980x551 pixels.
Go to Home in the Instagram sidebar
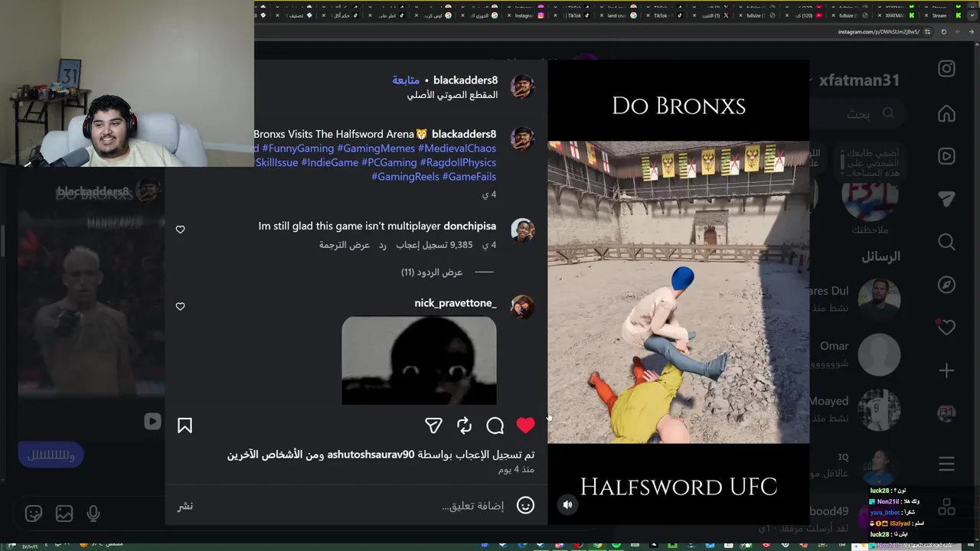[x=947, y=113]
